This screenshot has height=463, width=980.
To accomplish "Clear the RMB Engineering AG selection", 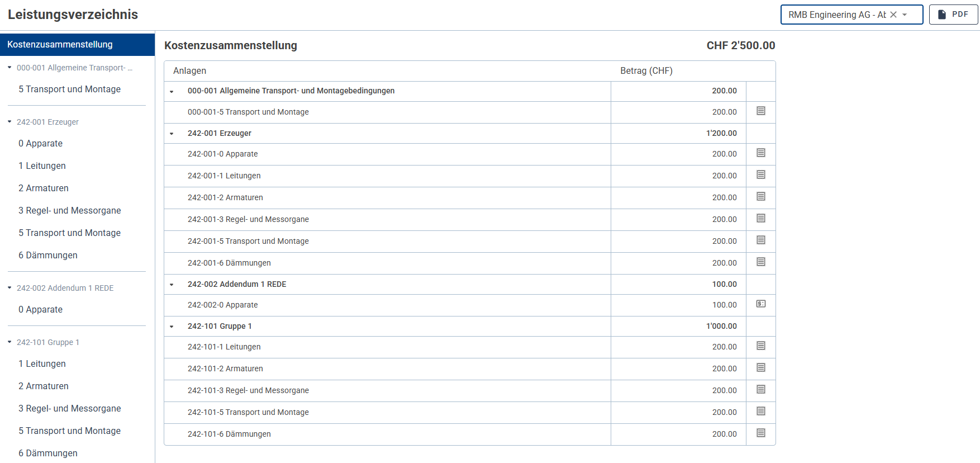I will tap(893, 15).
